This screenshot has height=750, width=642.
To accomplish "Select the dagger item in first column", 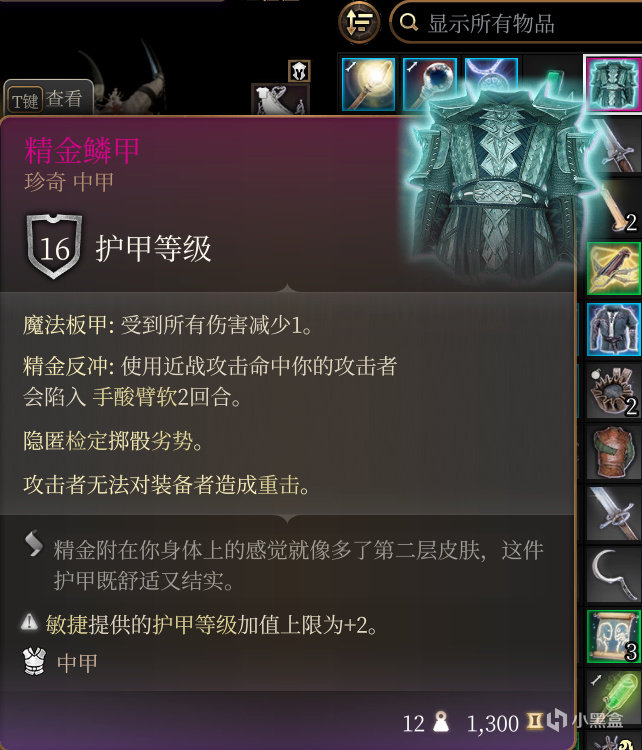I will click(614, 145).
